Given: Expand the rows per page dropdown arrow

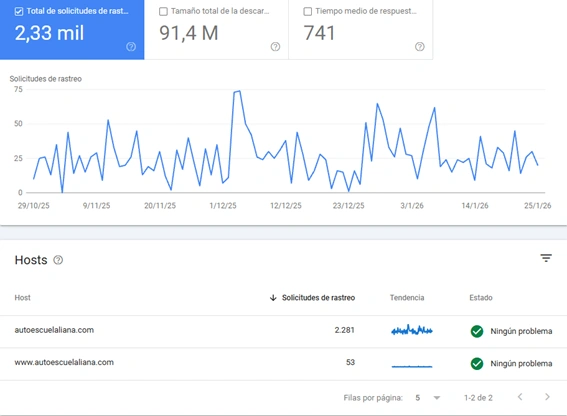Looking at the screenshot, I should click(436, 398).
